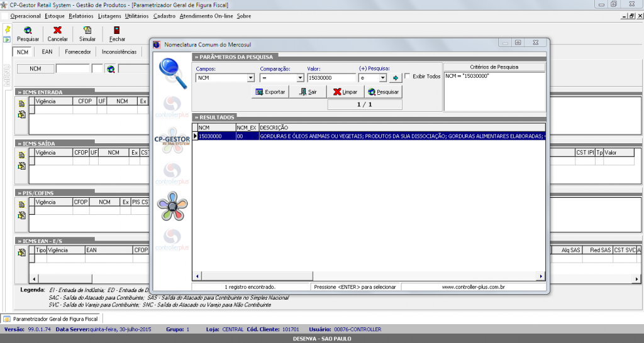The height and width of the screenshot is (343, 644).
Task: Click the NCM_EX column header in results
Action: (x=247, y=128)
